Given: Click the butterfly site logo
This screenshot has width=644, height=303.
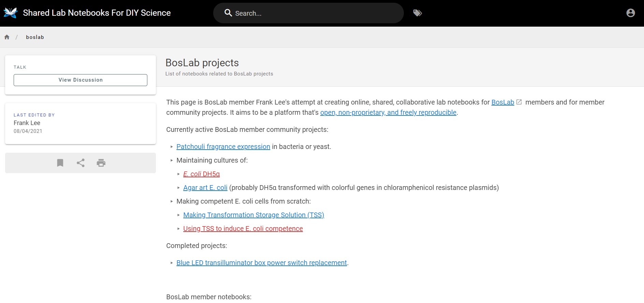Looking at the screenshot, I should tap(10, 13).
